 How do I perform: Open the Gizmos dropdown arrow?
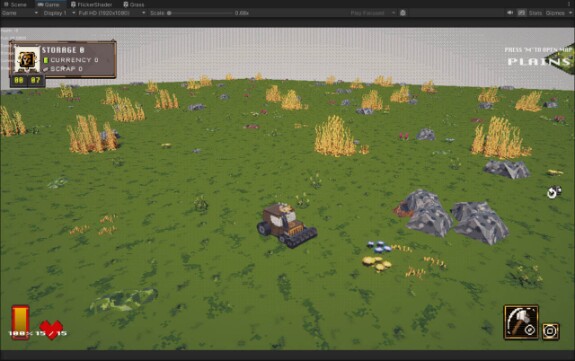pyautogui.click(x=570, y=13)
